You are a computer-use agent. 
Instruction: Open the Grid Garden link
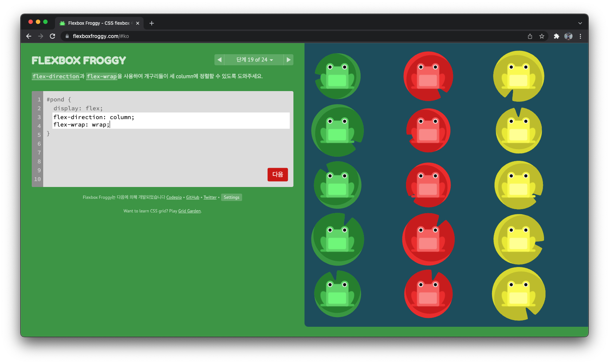point(189,211)
